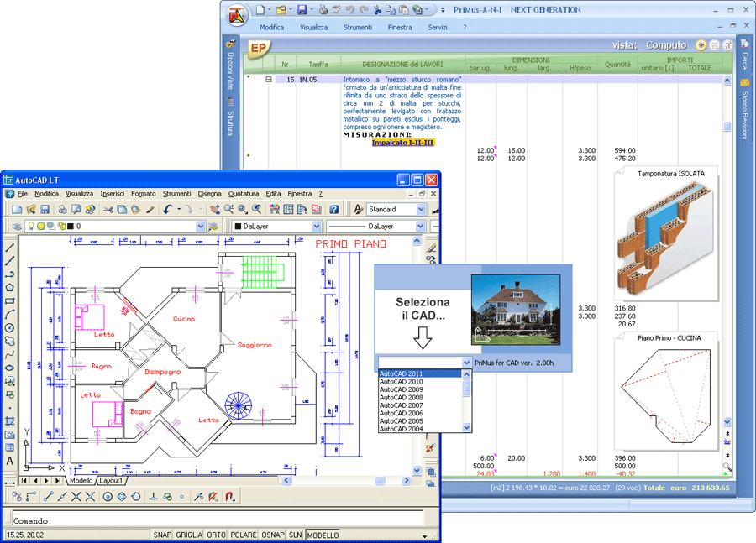Select the Polygon tool in AutoCAD
Viewport: 756px width, 543px height.
pyautogui.click(x=9, y=288)
